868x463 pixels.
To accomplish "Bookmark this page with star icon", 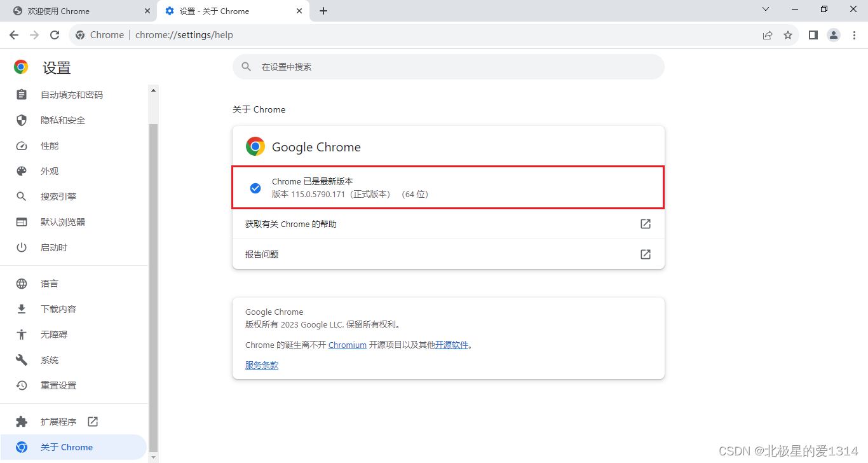I will click(x=788, y=35).
